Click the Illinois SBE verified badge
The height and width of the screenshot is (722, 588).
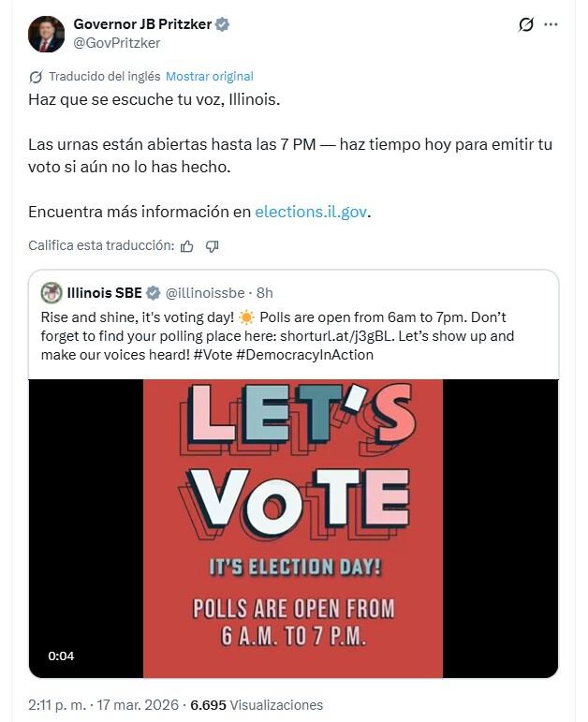[154, 293]
